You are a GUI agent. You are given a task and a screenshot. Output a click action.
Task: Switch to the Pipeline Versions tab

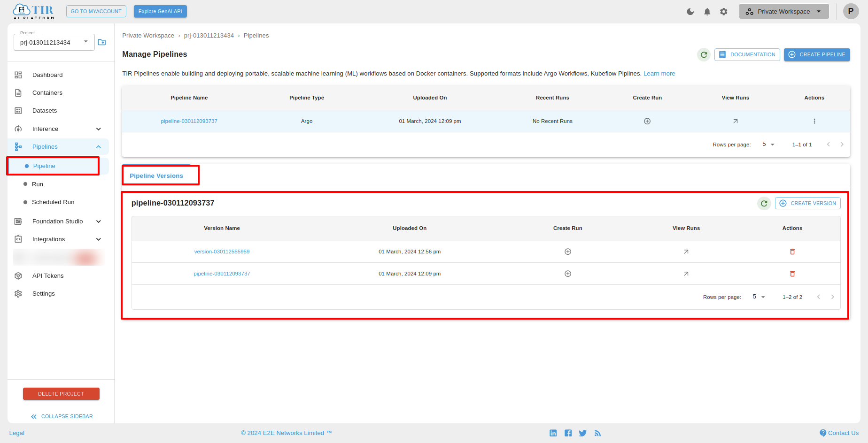tap(156, 176)
